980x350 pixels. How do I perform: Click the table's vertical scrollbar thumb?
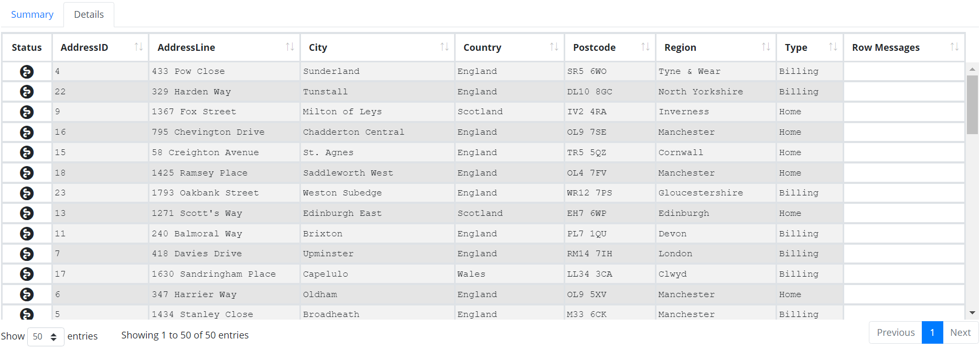(x=972, y=105)
